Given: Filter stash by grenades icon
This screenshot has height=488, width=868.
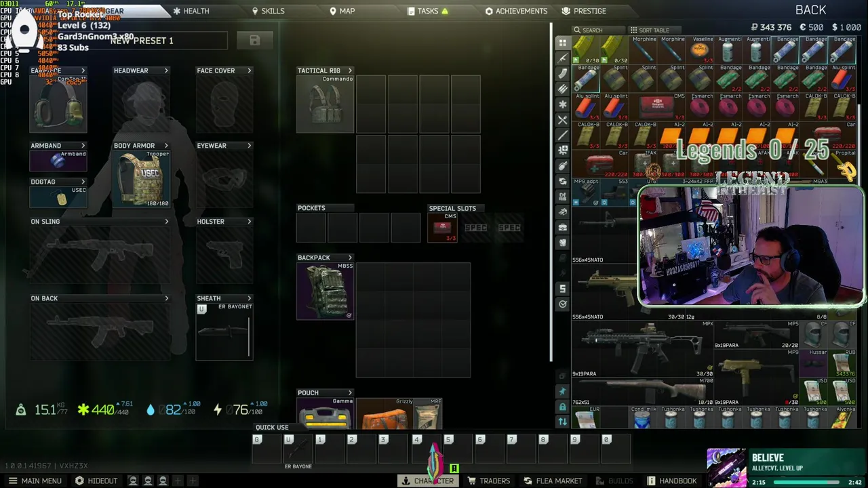Looking at the screenshot, I should pyautogui.click(x=562, y=166).
